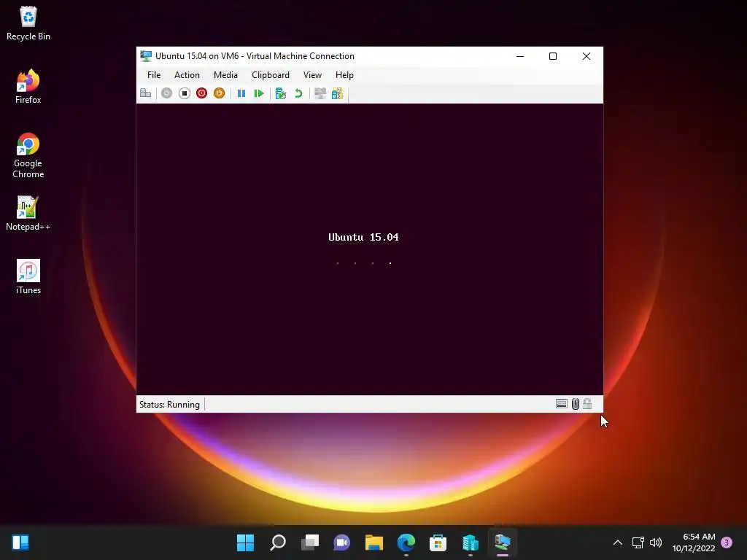Image resolution: width=747 pixels, height=560 pixels.
Task: Click the VM Connection taskbar icon
Action: pyautogui.click(x=503, y=542)
